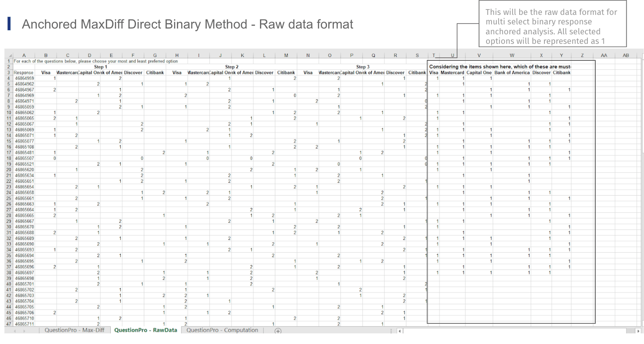This screenshot has width=644, height=344.
Task: Select row 18 header
Action: [9, 158]
